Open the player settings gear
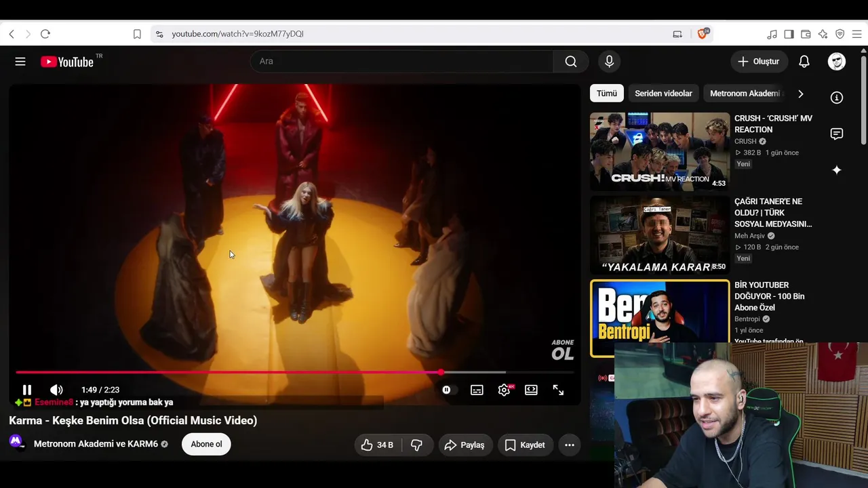 click(x=504, y=390)
